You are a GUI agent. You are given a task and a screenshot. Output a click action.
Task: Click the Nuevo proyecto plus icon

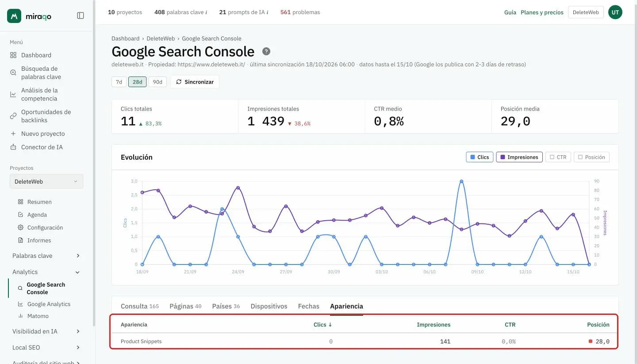13,134
